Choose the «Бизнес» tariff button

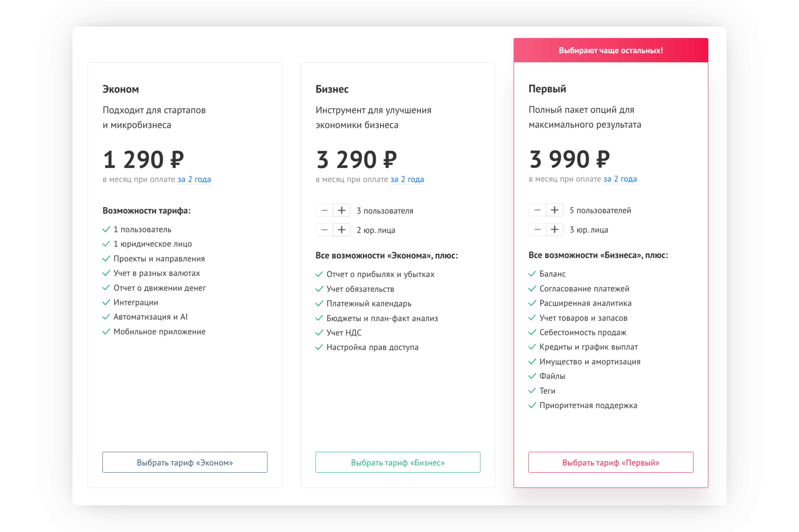pos(398,462)
